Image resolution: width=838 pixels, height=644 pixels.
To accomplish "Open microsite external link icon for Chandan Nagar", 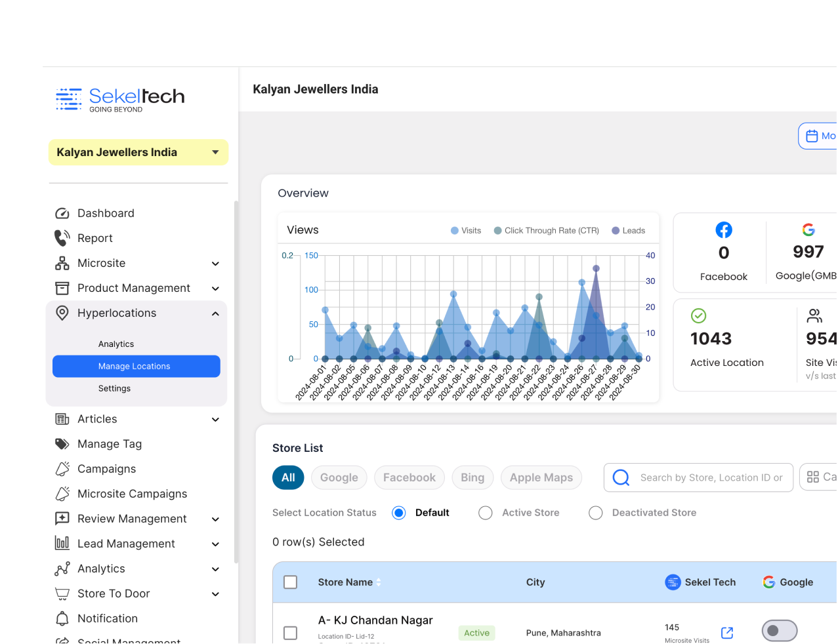I will coord(727,632).
